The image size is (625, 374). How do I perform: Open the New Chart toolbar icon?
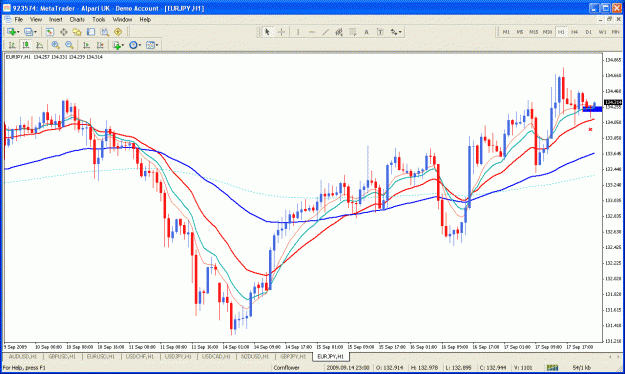pyautogui.click(x=11, y=32)
